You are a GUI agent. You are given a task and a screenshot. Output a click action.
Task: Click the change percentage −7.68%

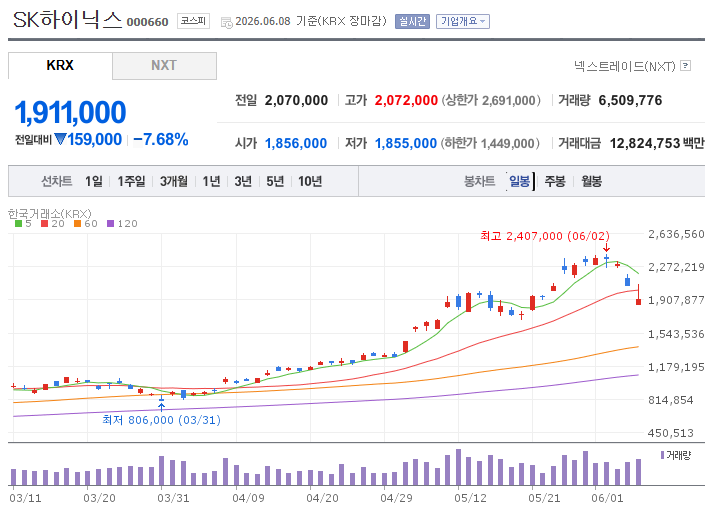click(x=161, y=139)
